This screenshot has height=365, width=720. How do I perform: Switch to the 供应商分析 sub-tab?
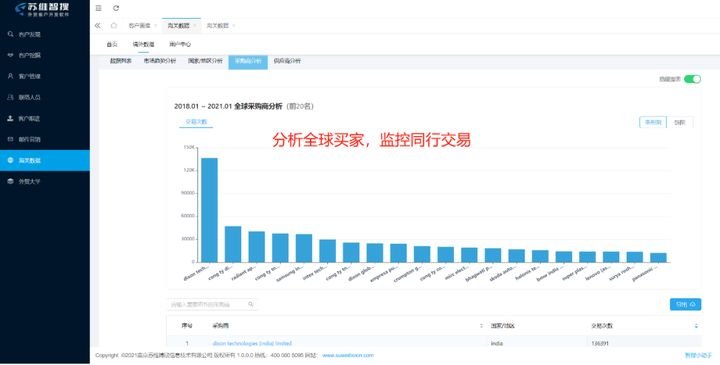pos(287,61)
